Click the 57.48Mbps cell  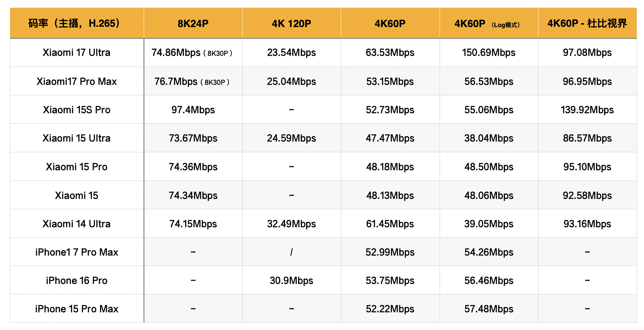click(489, 309)
